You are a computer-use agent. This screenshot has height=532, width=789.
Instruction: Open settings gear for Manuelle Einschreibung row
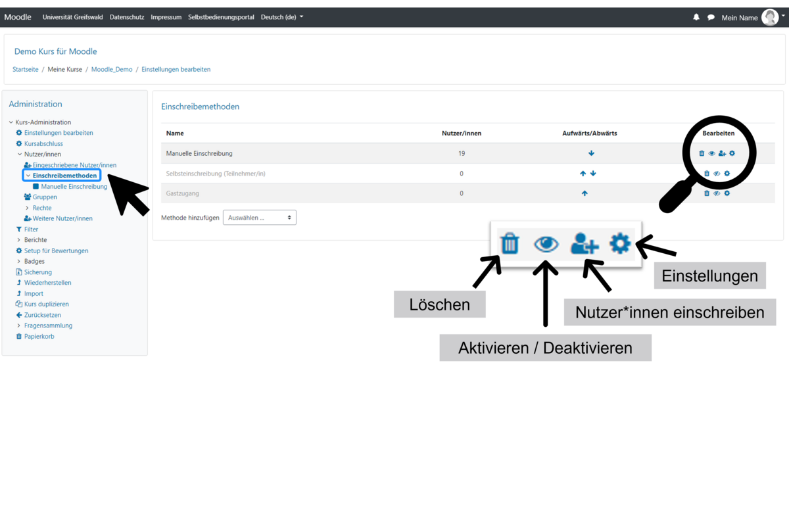tap(732, 153)
